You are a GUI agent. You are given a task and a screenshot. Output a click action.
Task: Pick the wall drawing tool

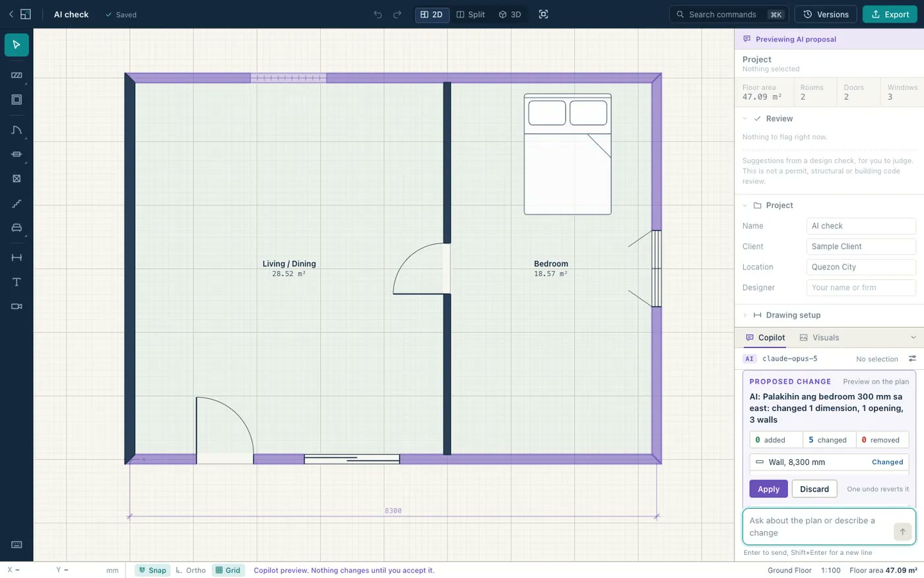(x=16, y=75)
